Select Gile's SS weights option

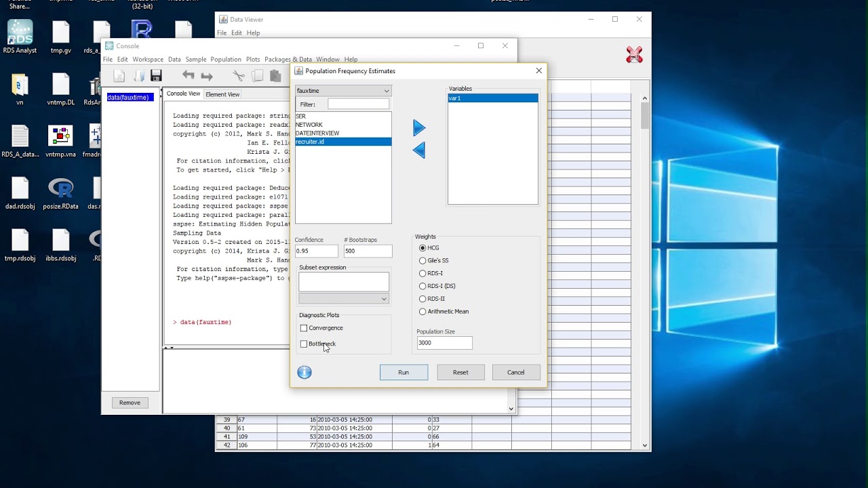pyautogui.click(x=422, y=260)
